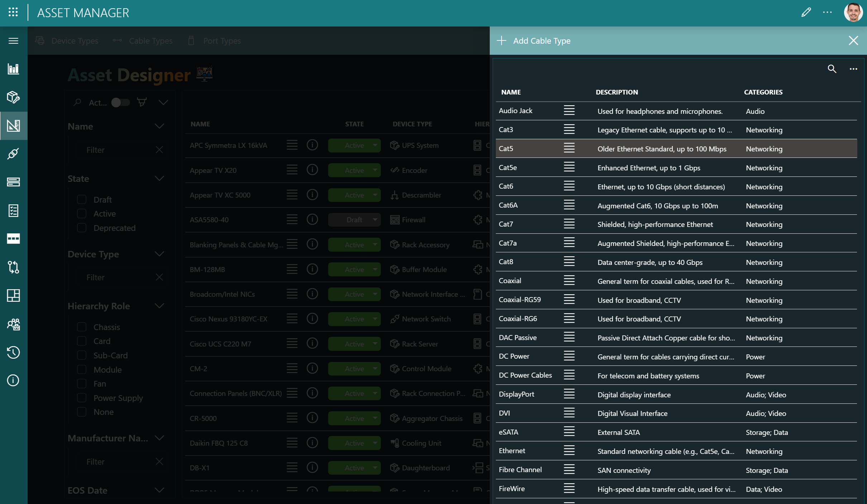Screen dimensions: 867x504
Task: Show info for APC Symmetra LX 16kVA
Action: (312, 145)
